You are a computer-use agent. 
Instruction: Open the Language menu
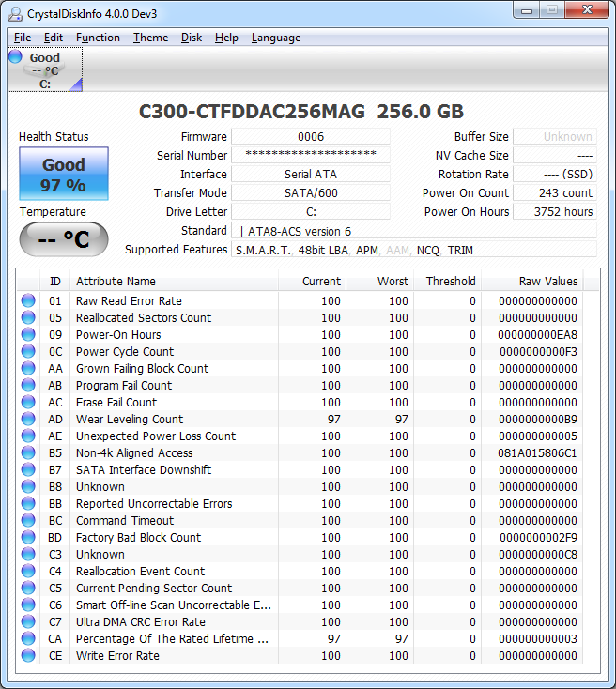(x=276, y=38)
